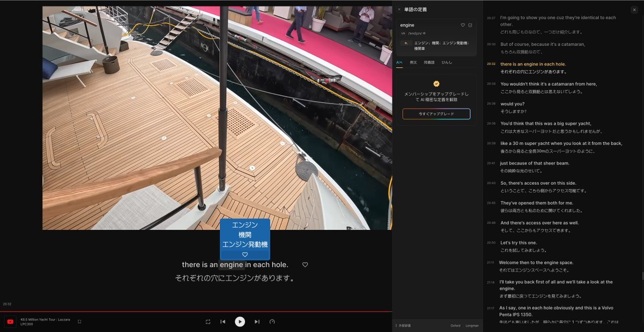644x332 pixels.
Task: Close the word definition panel
Action: [x=399, y=10]
